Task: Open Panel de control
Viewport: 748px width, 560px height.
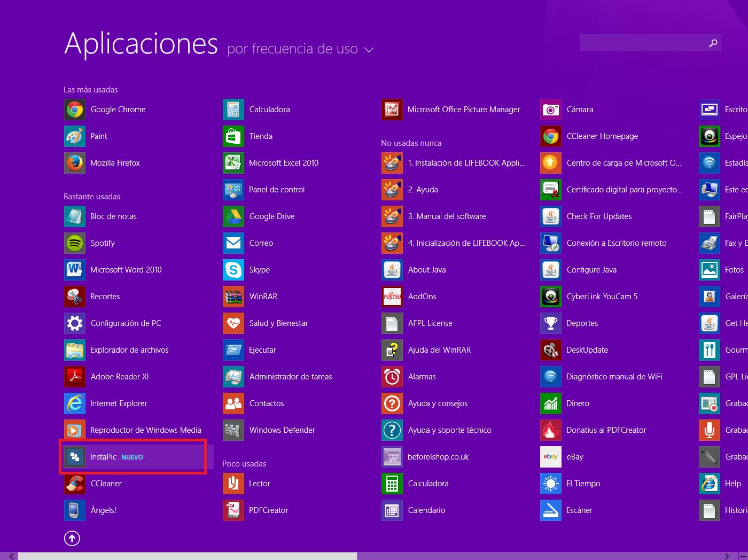Action: pyautogui.click(x=276, y=190)
